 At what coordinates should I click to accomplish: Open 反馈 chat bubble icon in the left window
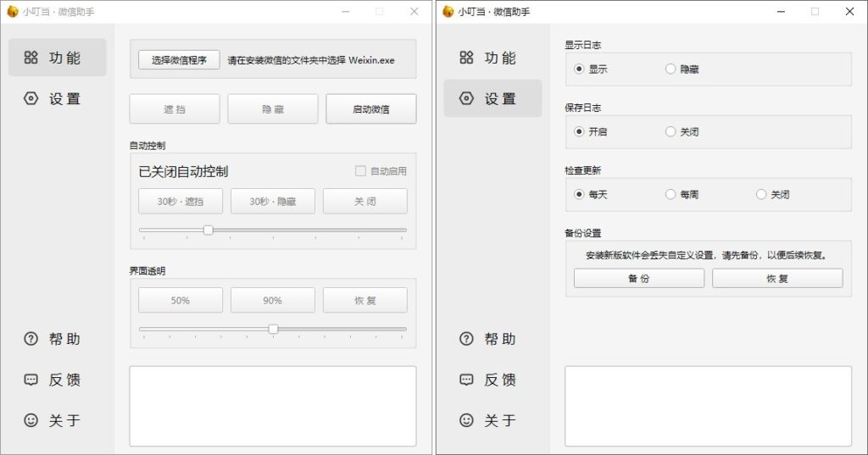coord(31,380)
